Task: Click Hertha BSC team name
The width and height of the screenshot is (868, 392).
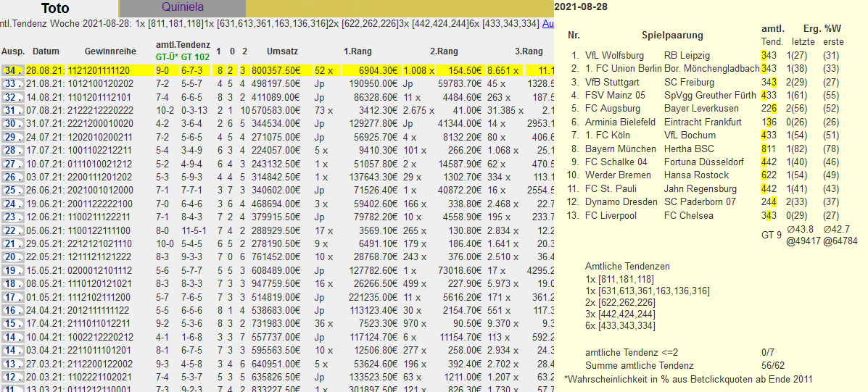Action: 689,149
